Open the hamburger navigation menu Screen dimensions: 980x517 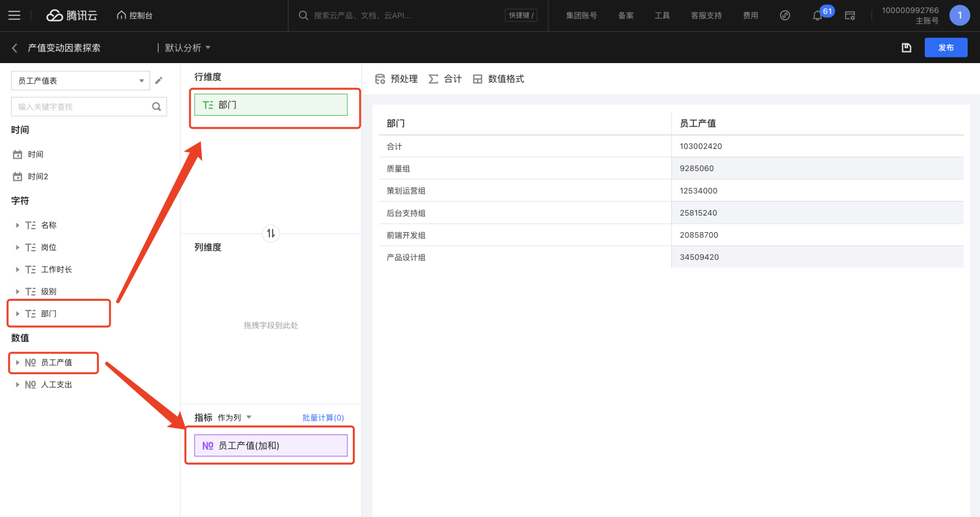tap(14, 15)
